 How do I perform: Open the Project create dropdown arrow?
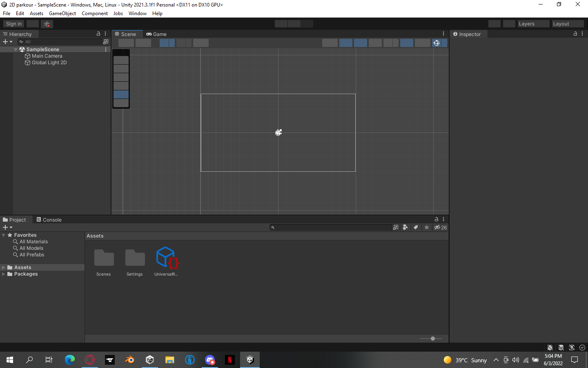11,227
